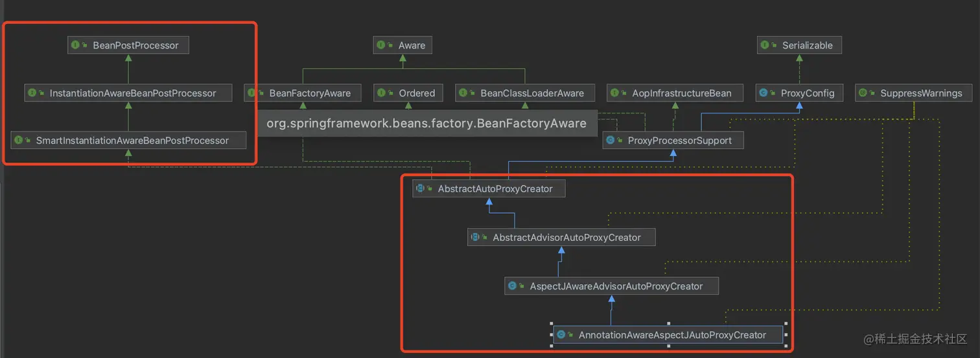Click the AnnotationAwareAspectJAutoProxyCreator node
The width and height of the screenshot is (980, 358).
coord(668,335)
